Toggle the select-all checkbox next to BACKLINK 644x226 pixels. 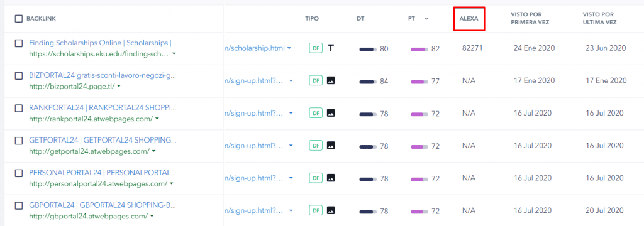pyautogui.click(x=18, y=18)
